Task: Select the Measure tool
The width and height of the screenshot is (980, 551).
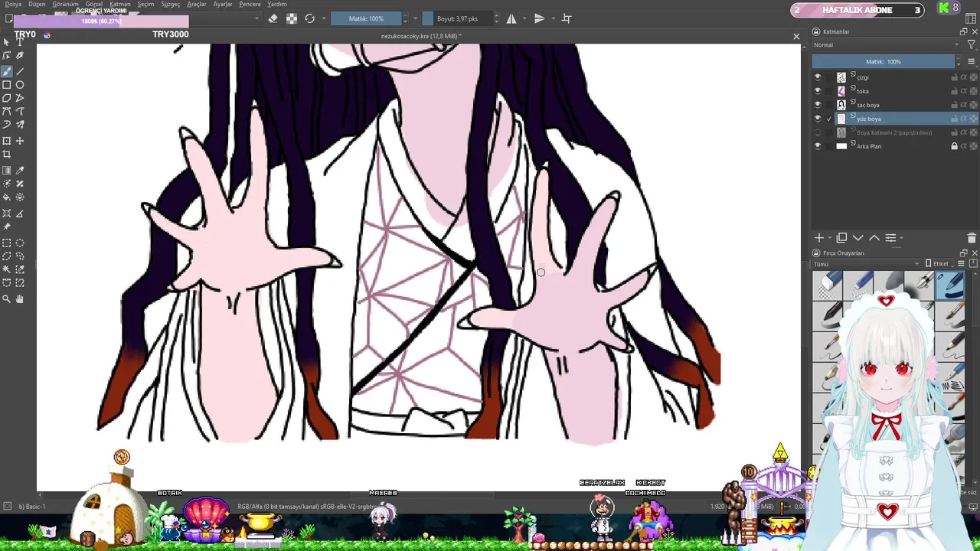Action: pos(20,214)
